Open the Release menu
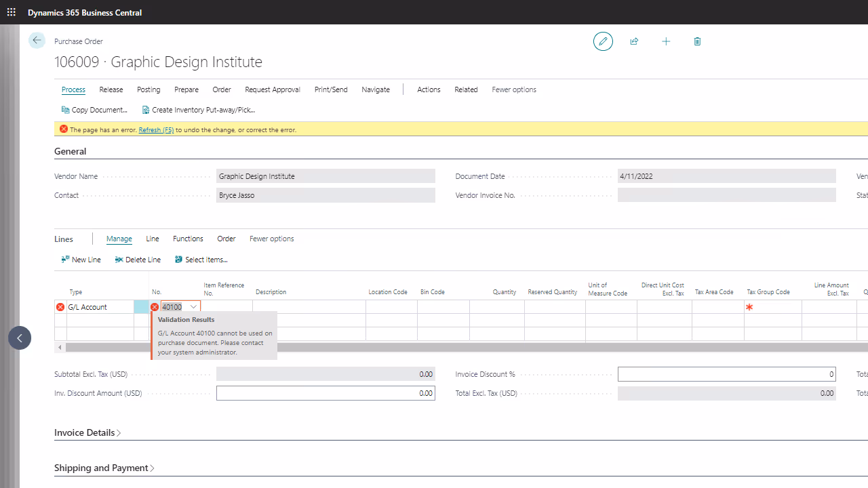The width and height of the screenshot is (868, 488). pos(111,89)
